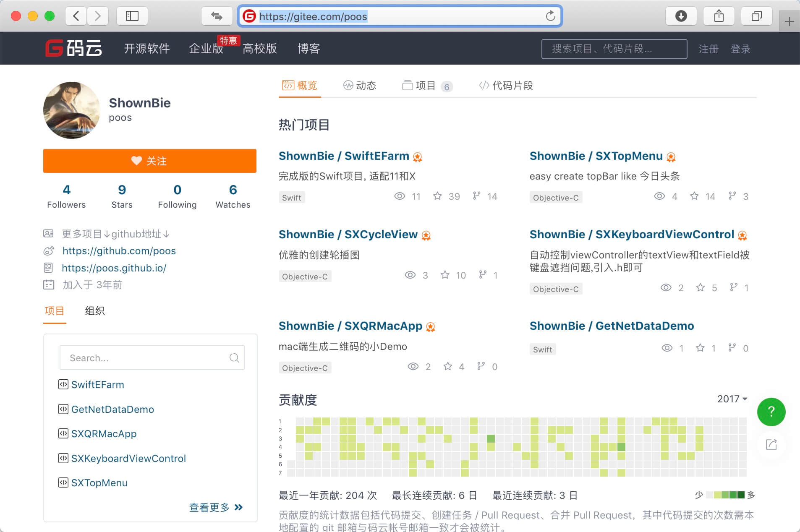This screenshot has width=800, height=532.
Task: Show all tabs overview button
Action: (x=757, y=16)
